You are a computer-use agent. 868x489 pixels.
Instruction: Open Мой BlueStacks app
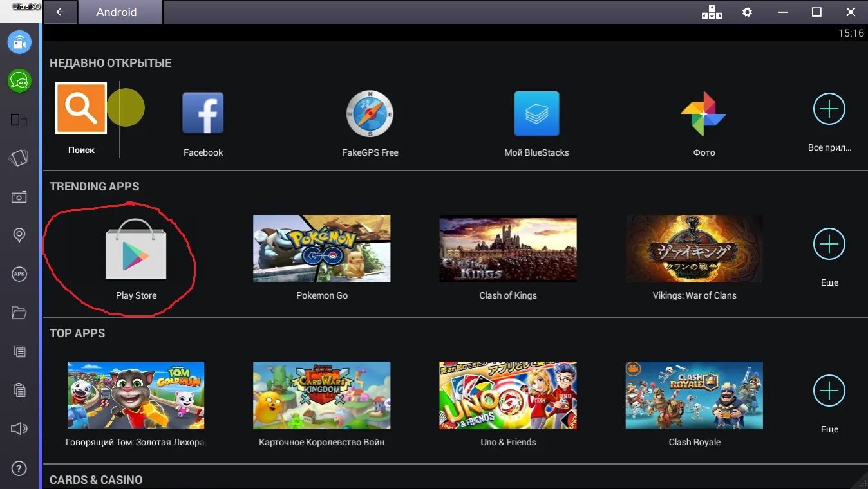(536, 114)
